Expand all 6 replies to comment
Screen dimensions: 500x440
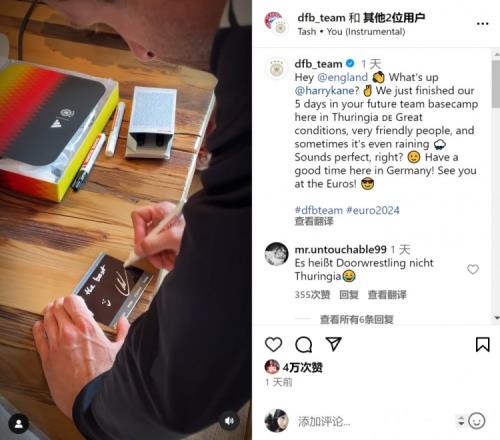[x=356, y=319]
